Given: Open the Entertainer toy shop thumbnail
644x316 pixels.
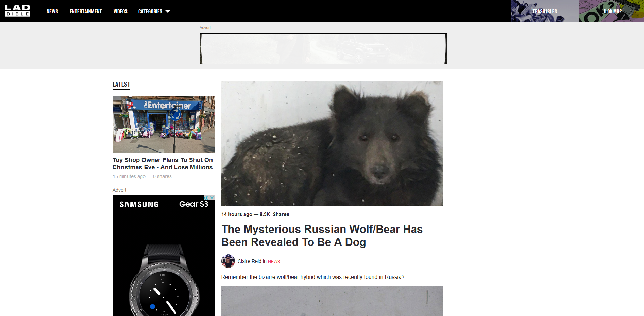Looking at the screenshot, I should click(164, 124).
